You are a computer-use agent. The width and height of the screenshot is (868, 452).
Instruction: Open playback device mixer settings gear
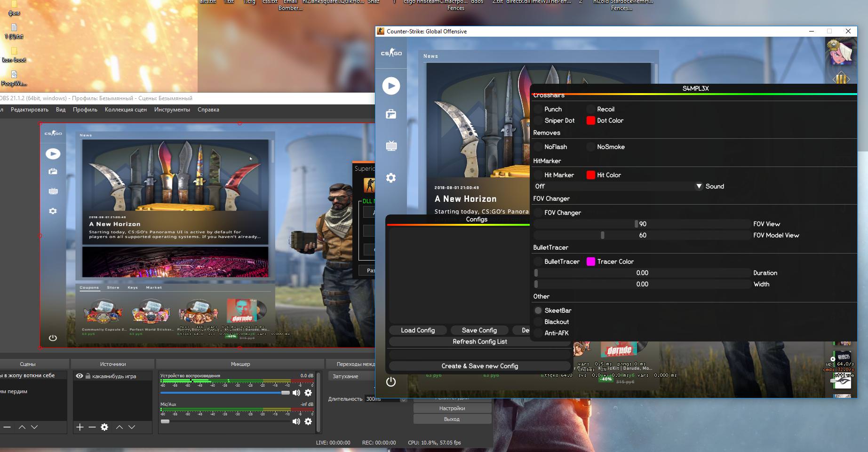click(308, 393)
